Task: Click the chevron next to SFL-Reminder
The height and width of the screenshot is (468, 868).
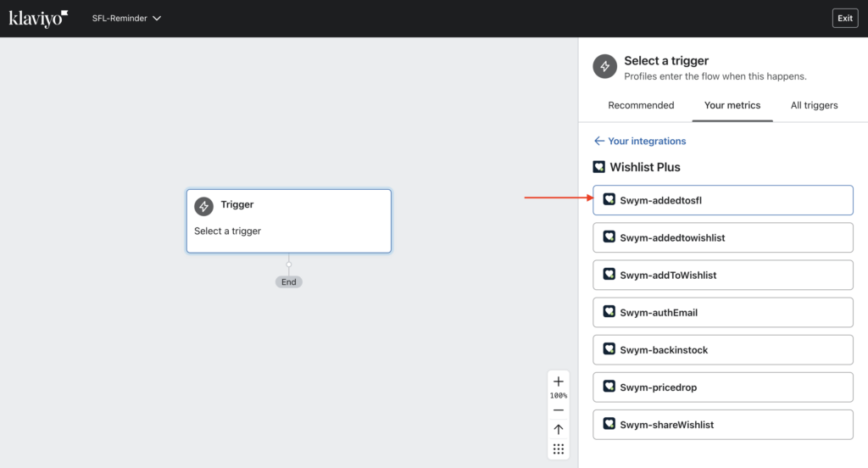Action: [x=157, y=19]
